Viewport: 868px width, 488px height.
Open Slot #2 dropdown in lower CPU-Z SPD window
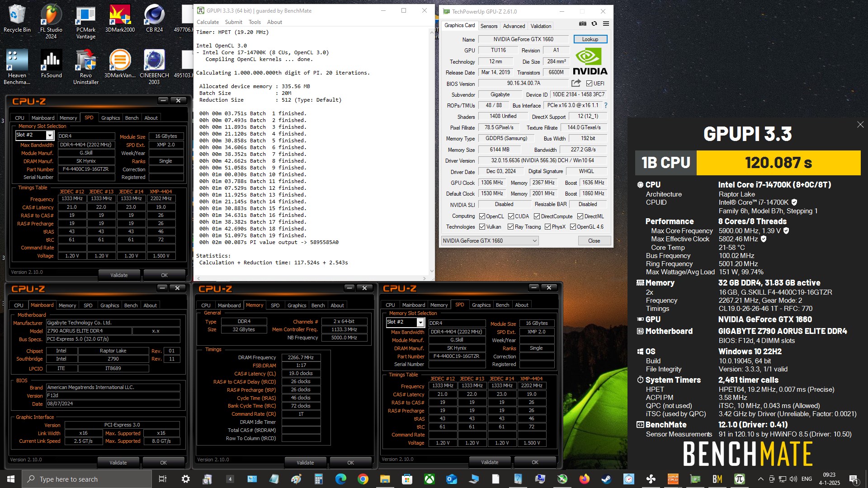(420, 322)
